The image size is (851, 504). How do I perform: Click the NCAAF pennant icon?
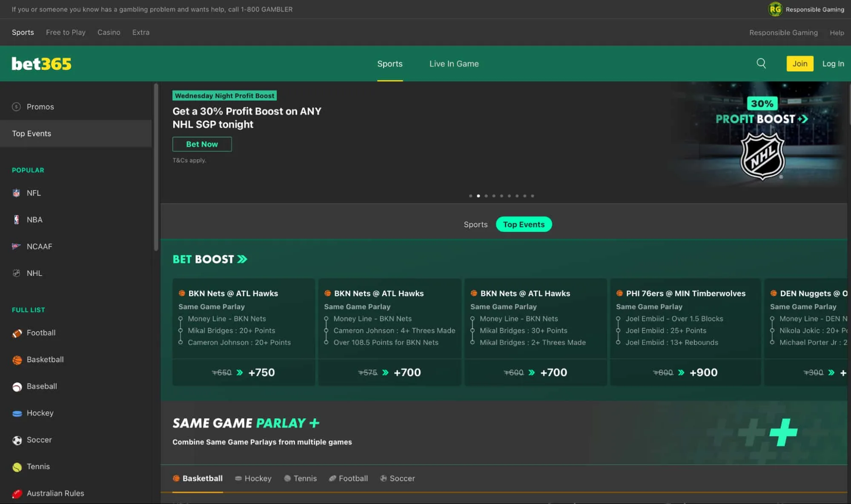pos(16,246)
